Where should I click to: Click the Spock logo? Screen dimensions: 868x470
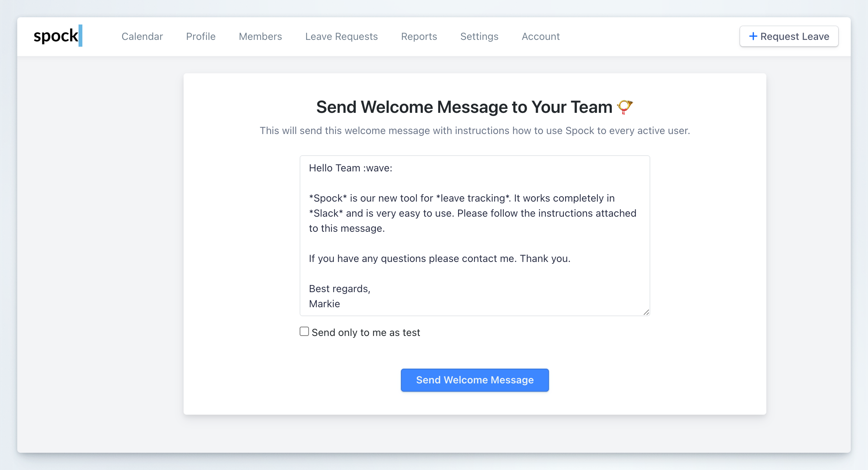click(58, 36)
